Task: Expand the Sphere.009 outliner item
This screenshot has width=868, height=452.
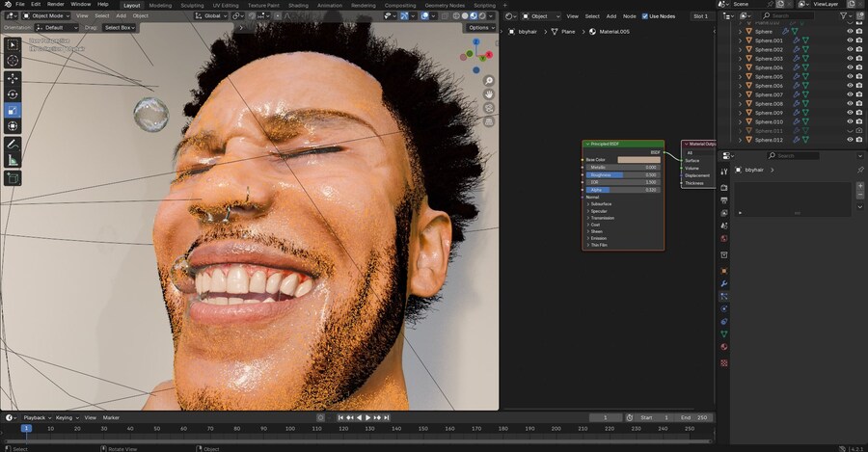Action: point(740,113)
